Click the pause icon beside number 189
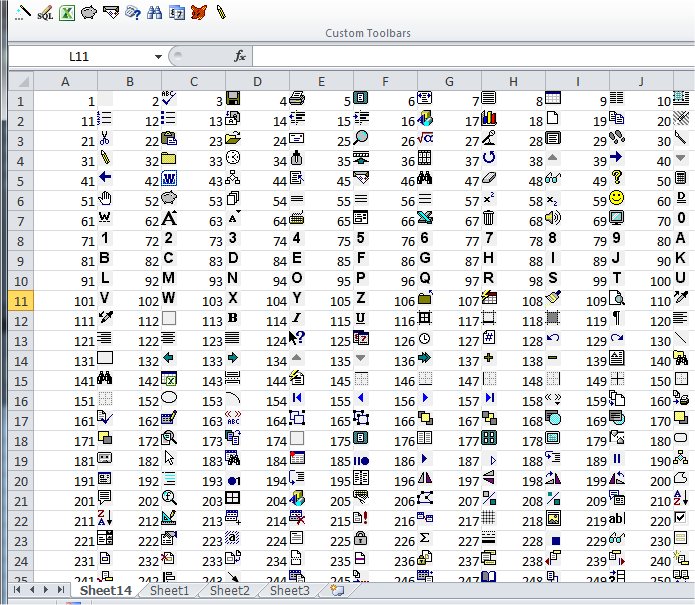Screen dimensions: 695x605 [617, 458]
